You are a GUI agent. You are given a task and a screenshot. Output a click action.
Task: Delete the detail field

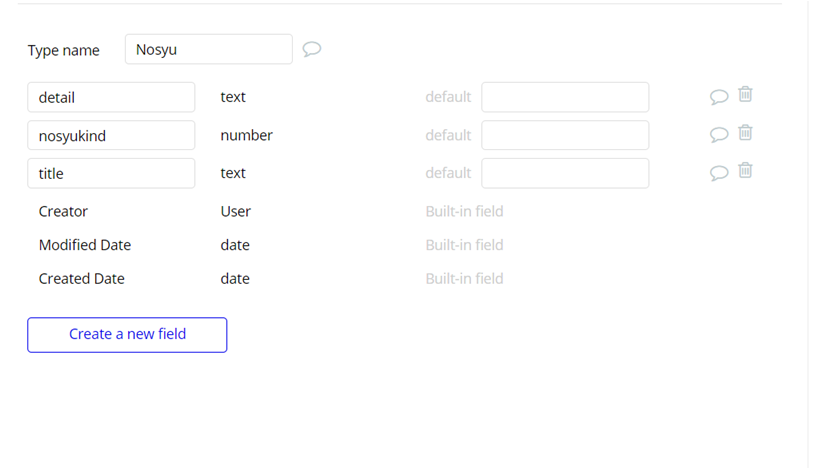[x=745, y=95]
